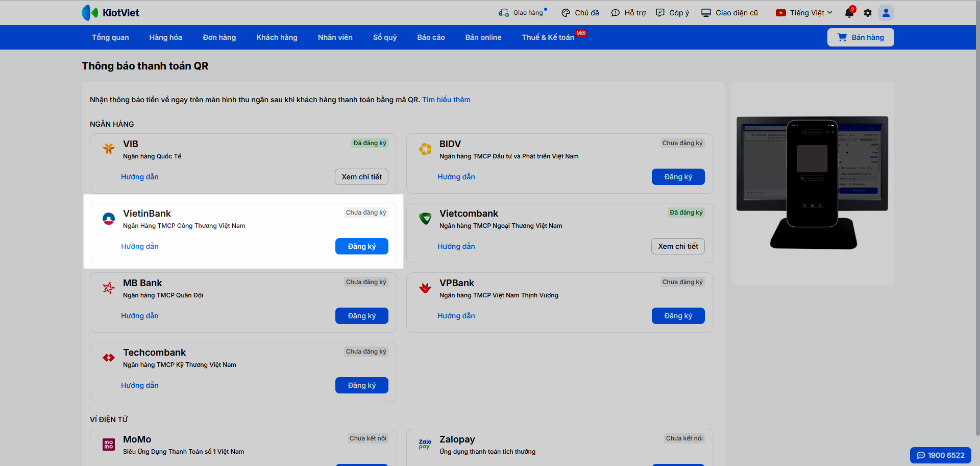Screen dimensions: 980x466
Task: Click the NGÂN HÀNG section label
Action: pos(112,124)
